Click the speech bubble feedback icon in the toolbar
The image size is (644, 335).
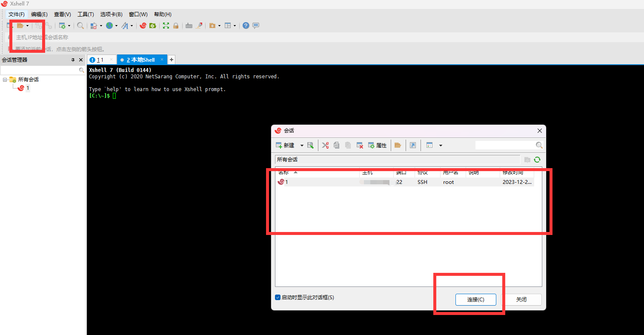point(256,26)
